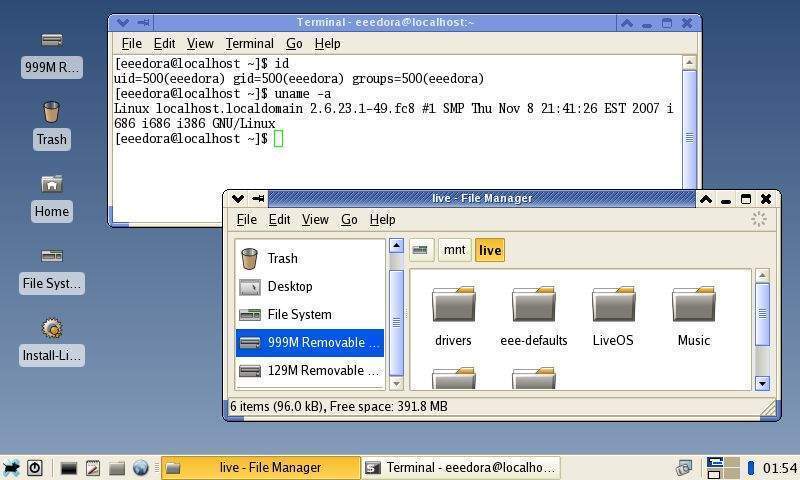Select 129M Removable in the side pane

point(310,370)
